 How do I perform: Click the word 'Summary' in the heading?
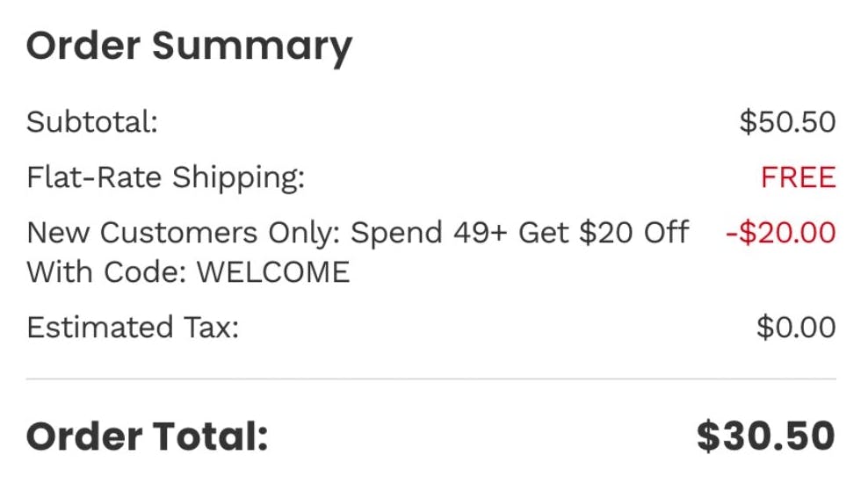pos(252,45)
